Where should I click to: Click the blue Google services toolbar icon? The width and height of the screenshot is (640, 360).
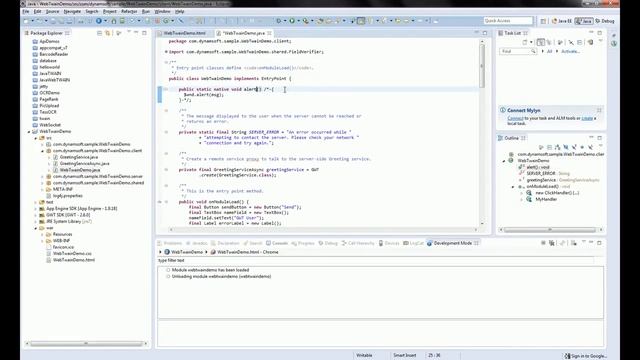(99, 21)
